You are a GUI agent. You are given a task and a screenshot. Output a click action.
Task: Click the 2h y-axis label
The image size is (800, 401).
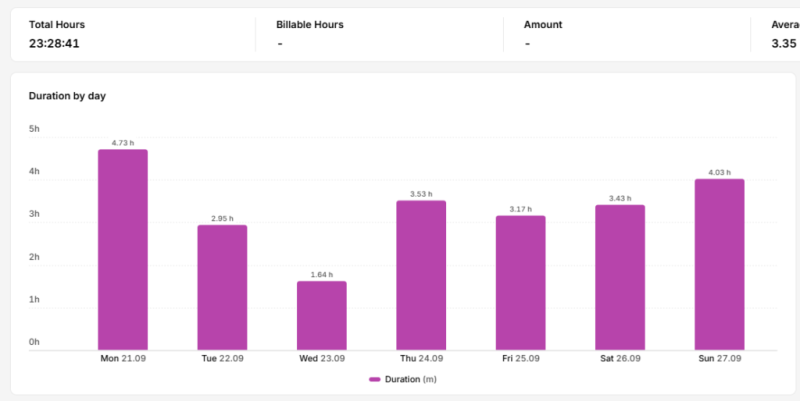click(34, 257)
